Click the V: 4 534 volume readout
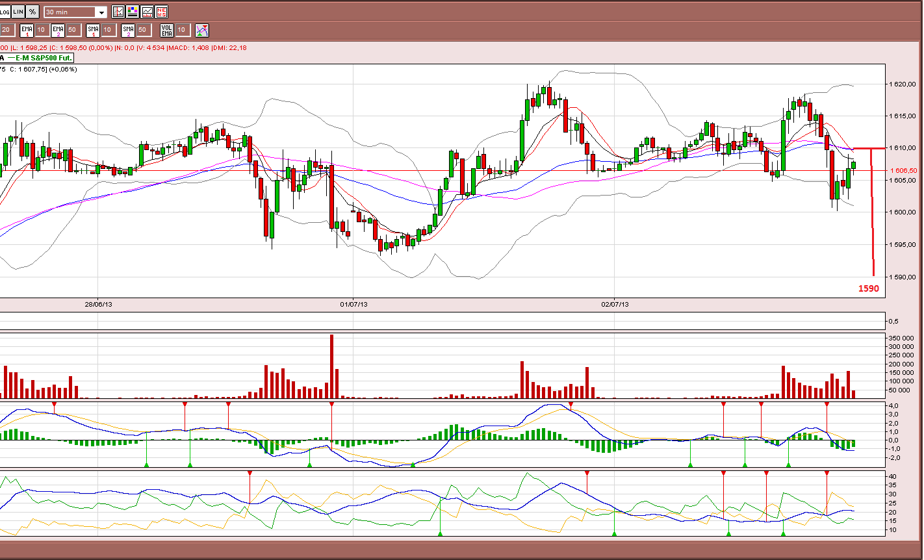 tap(151, 47)
